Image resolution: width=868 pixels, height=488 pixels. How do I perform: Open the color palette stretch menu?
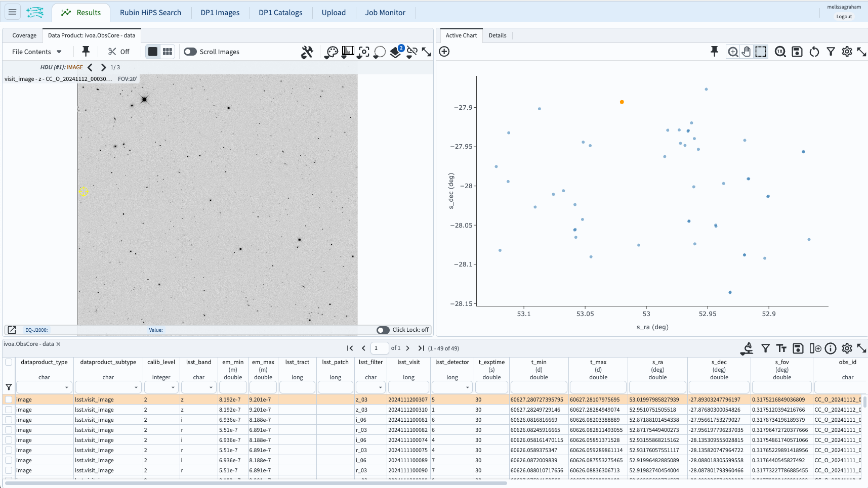click(x=332, y=52)
